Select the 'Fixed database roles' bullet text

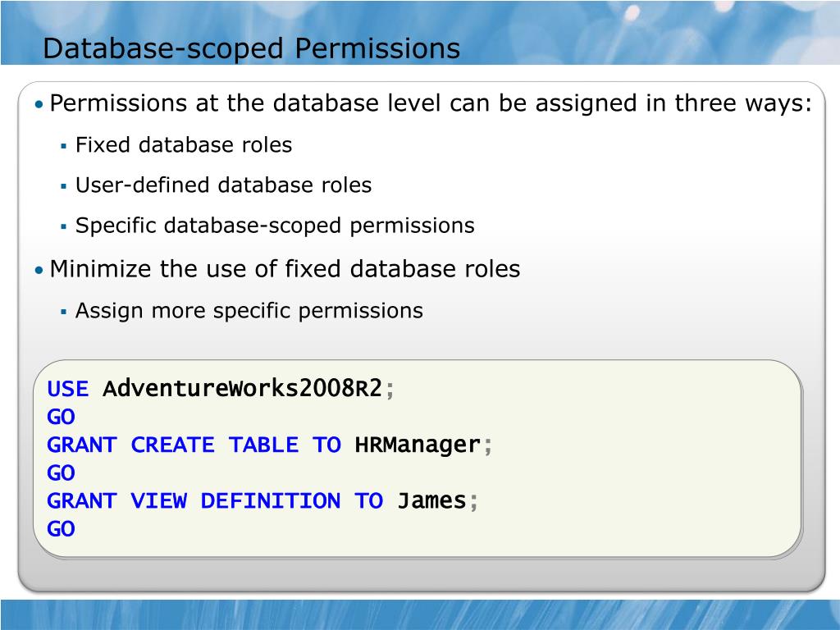coord(184,145)
